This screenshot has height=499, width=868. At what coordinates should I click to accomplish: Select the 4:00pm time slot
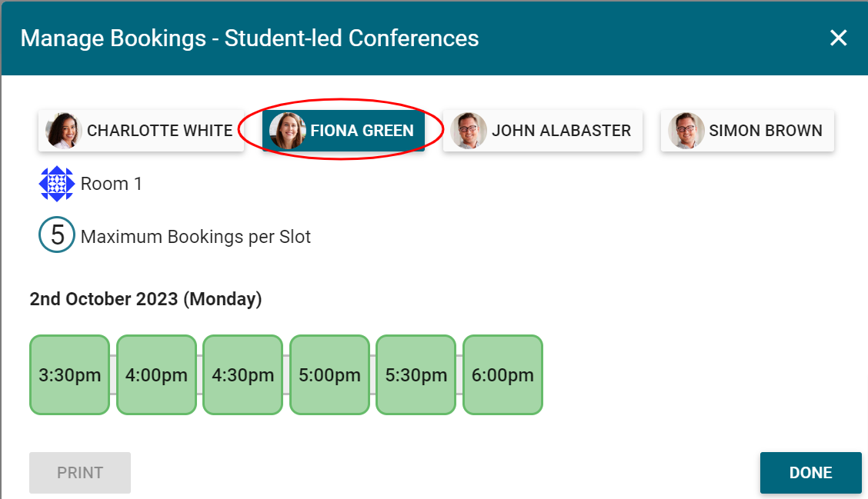click(156, 375)
